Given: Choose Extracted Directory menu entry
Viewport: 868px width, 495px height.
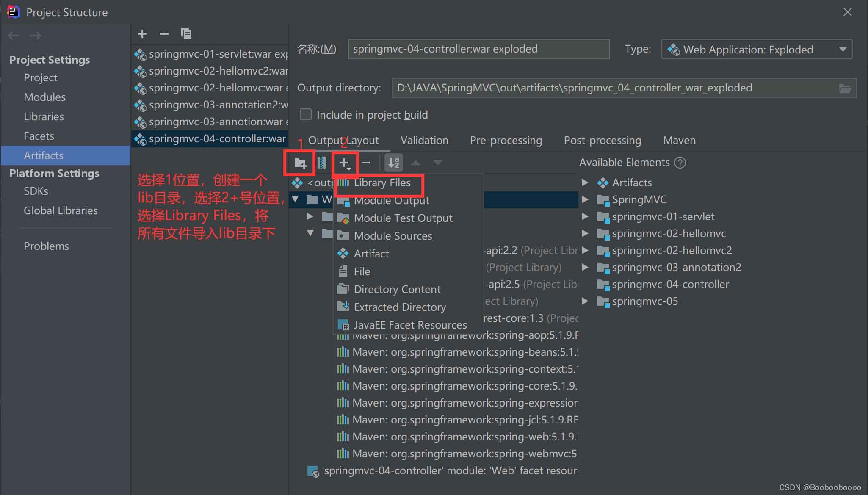Looking at the screenshot, I should [409, 307].
